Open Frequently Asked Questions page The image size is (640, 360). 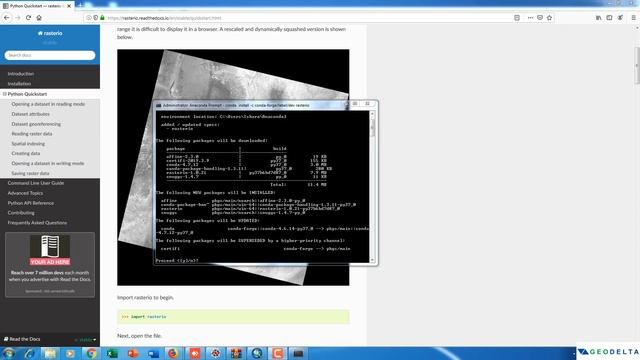pos(37,223)
